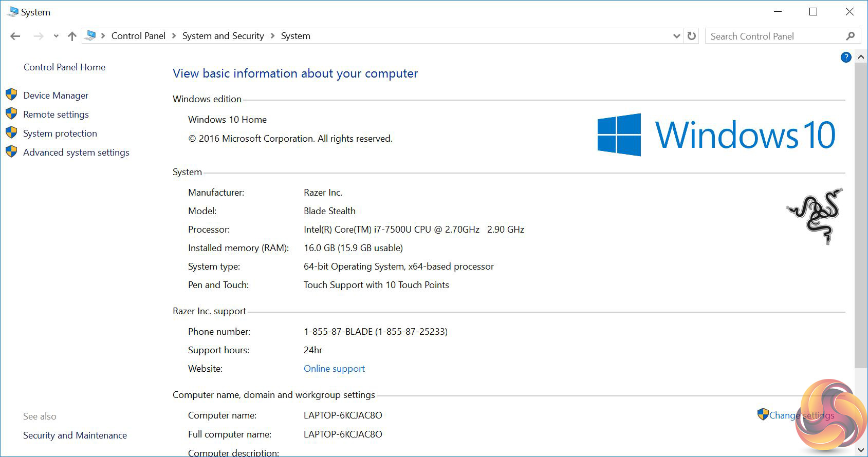Expand chevron after Control Panel breadcrumb

[x=174, y=36]
